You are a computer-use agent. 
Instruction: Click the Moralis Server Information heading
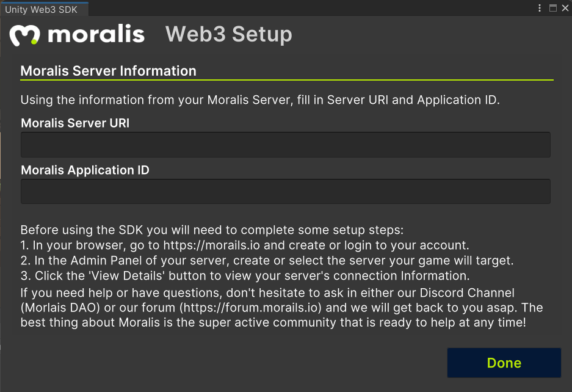coord(108,71)
